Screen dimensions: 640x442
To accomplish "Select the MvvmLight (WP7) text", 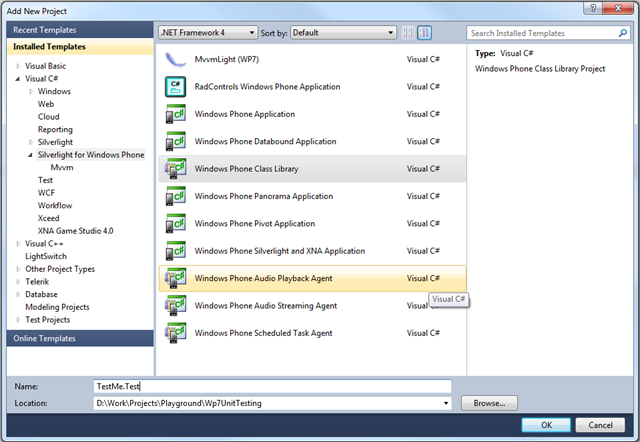I will (227, 60).
